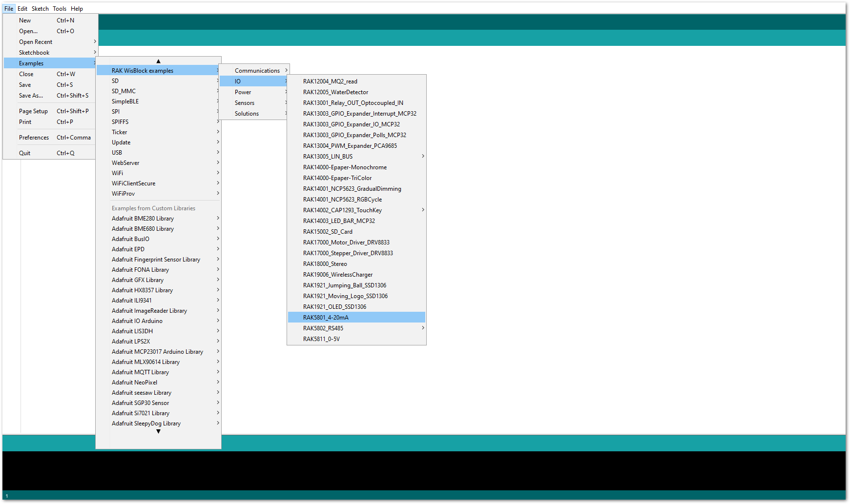Screen dimensions: 850x504
Task: Open the RAK12004_MQ2_read example
Action: 356,81
